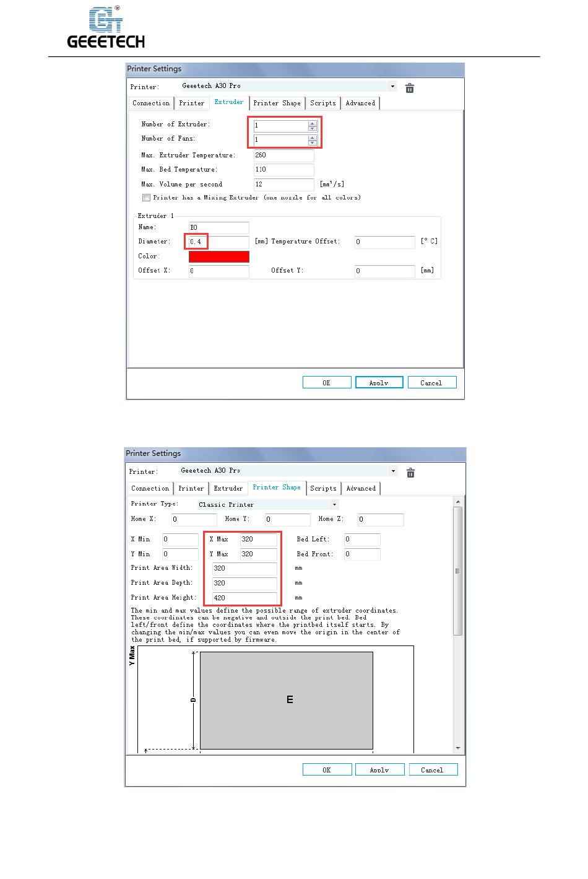Click Apply in the Extruder dialog
Image resolution: width=588 pixels, height=879 pixels.
click(379, 383)
